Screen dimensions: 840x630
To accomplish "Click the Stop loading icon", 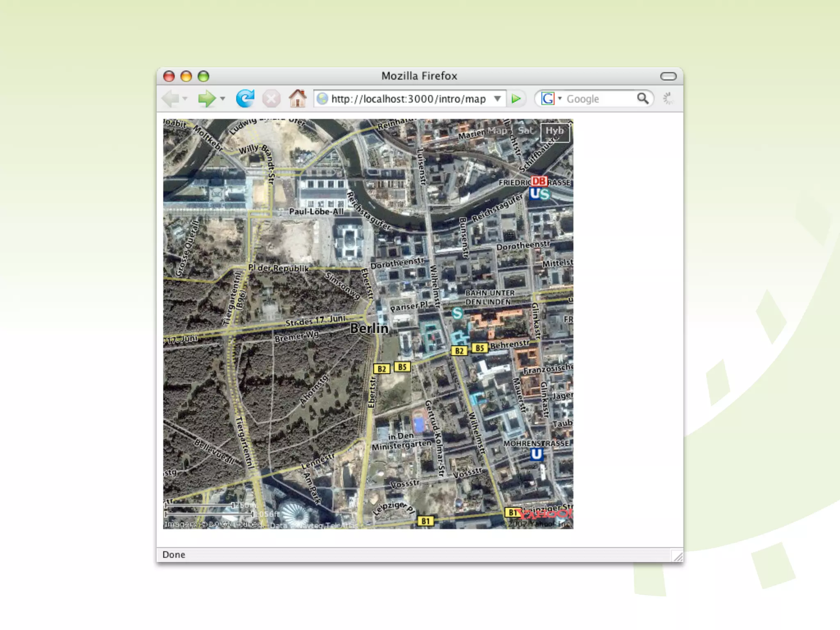I will click(x=271, y=99).
